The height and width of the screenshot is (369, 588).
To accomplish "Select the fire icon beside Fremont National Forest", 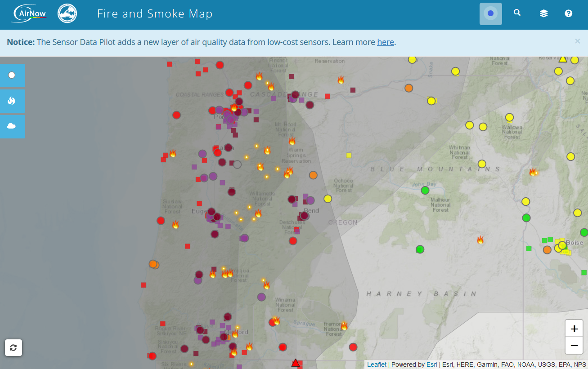I will click(344, 326).
